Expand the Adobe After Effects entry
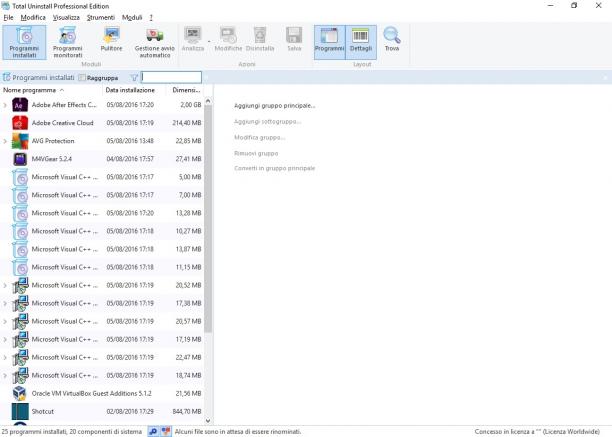612x437 pixels. (5, 105)
